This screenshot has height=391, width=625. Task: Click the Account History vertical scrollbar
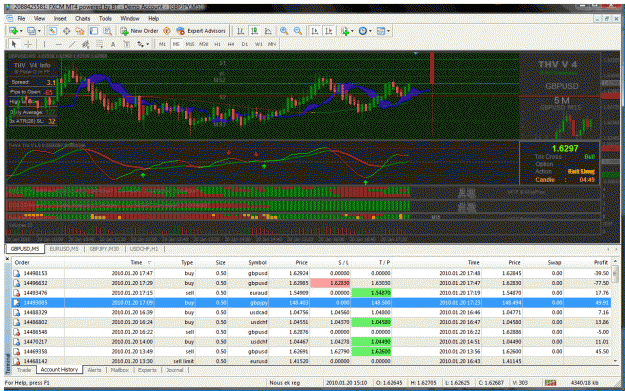coord(615,311)
